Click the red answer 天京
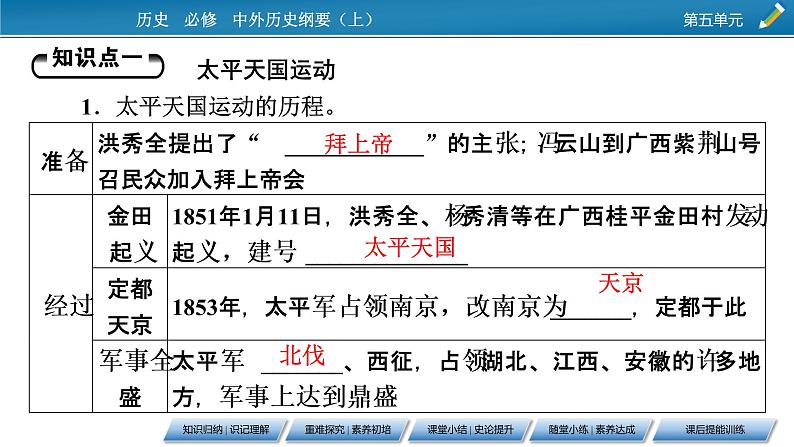The image size is (794, 447). [x=620, y=282]
